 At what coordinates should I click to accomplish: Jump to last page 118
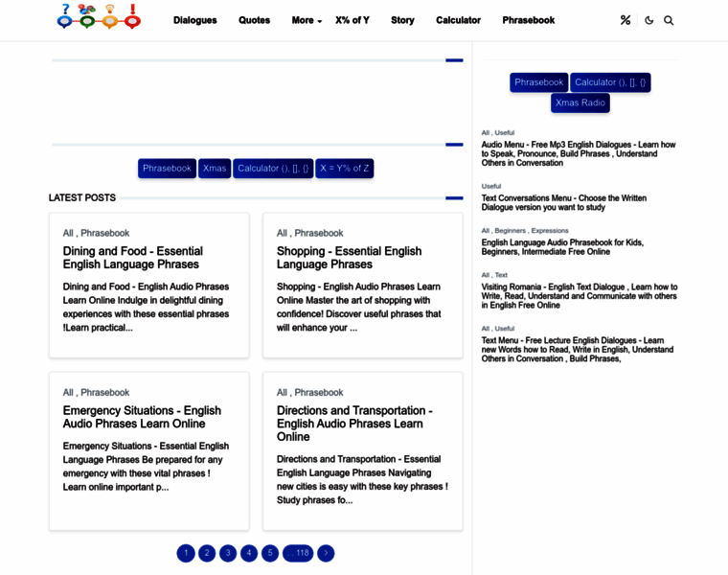tap(298, 553)
